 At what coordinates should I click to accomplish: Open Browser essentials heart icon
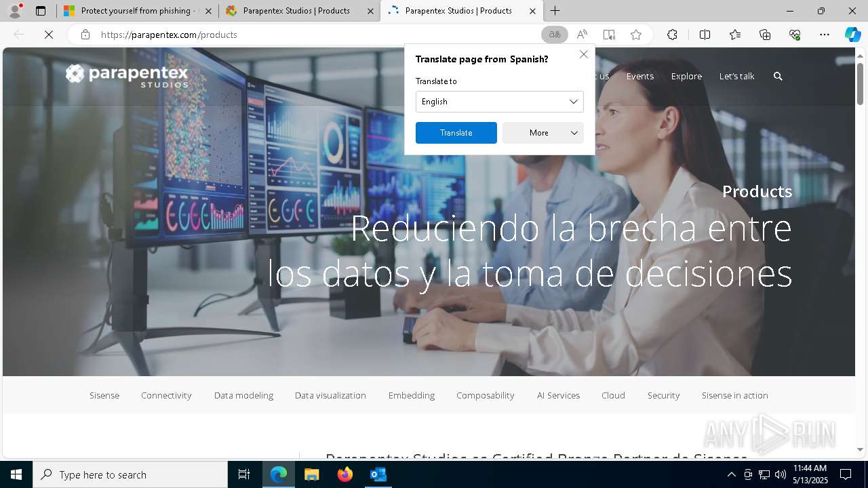(x=795, y=35)
